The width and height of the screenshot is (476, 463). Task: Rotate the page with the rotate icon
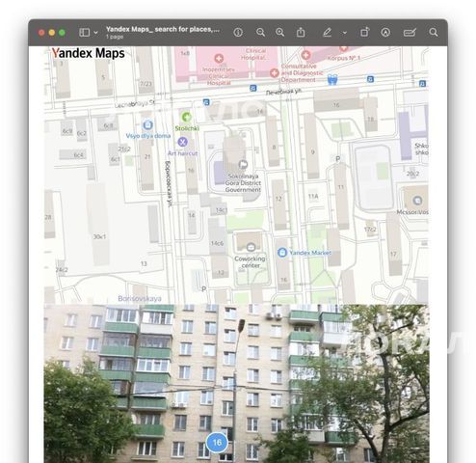(x=365, y=32)
